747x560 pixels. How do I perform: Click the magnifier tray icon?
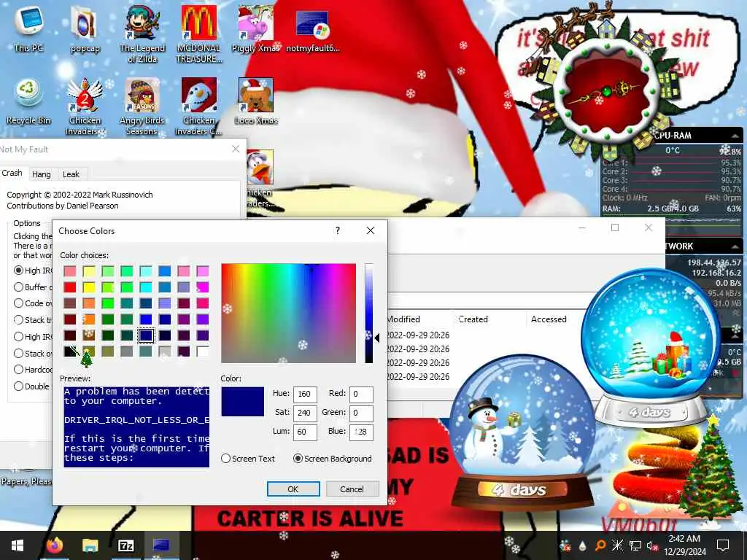(x=600, y=545)
